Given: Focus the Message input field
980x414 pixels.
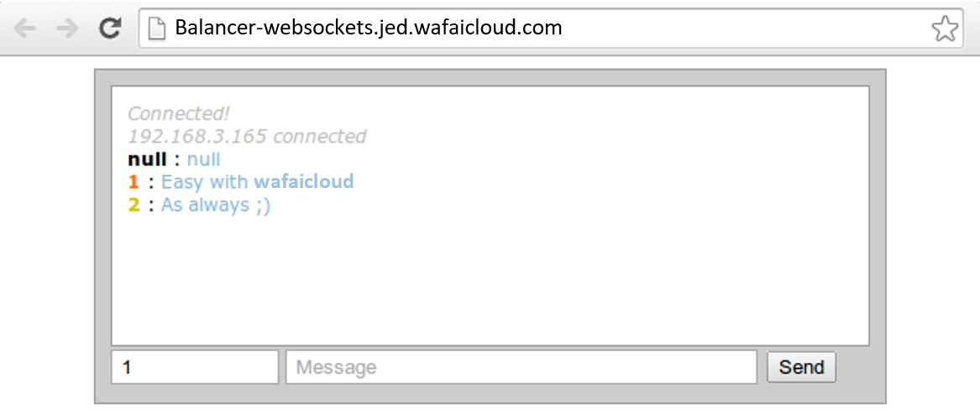Looking at the screenshot, I should tap(521, 367).
